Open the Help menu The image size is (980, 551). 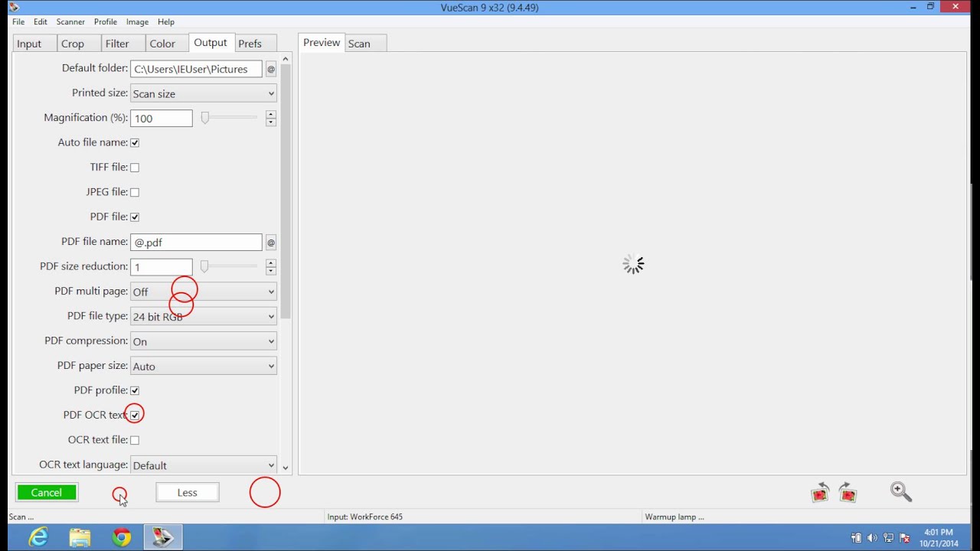pos(166,21)
